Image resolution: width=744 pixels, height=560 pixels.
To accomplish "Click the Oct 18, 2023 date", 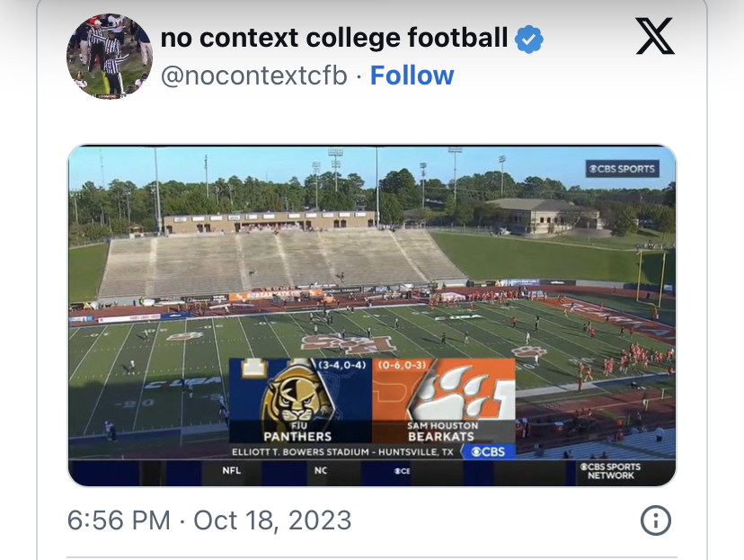I will coord(272,520).
